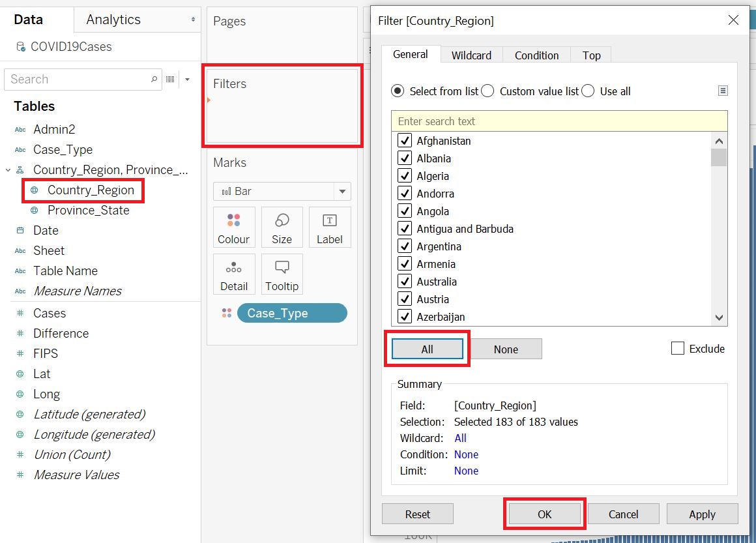
Task: Open the Colour property on the Marks card
Action: pyautogui.click(x=234, y=227)
